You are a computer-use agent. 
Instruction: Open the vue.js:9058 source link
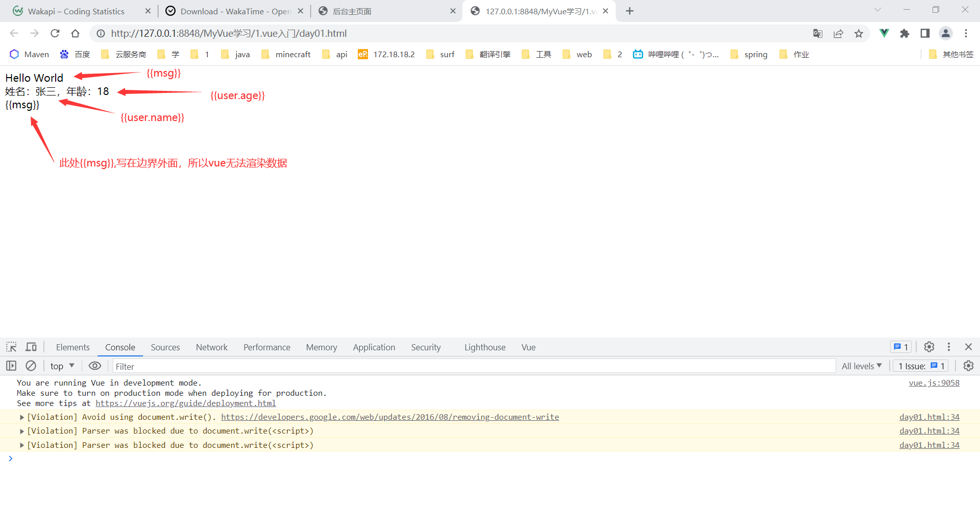934,382
